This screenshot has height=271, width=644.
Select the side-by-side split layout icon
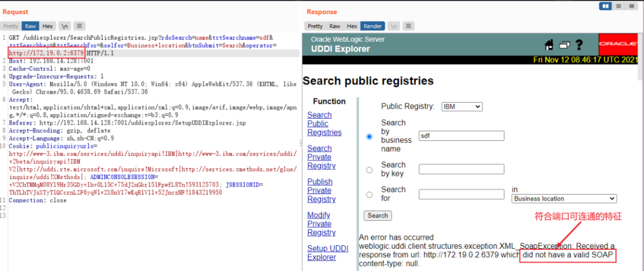[x=605, y=6]
